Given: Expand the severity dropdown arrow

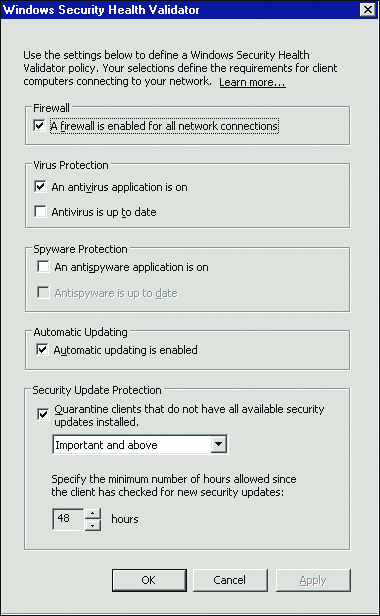Looking at the screenshot, I should click(x=218, y=444).
